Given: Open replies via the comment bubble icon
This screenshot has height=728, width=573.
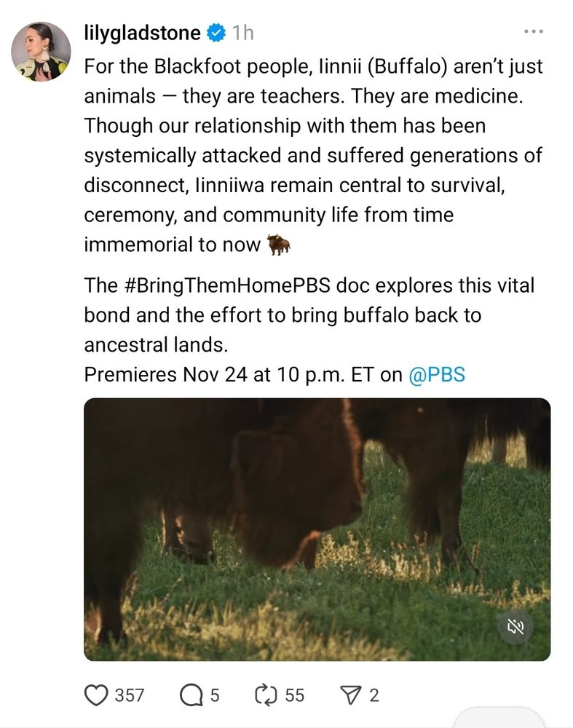Looking at the screenshot, I should [x=190, y=695].
